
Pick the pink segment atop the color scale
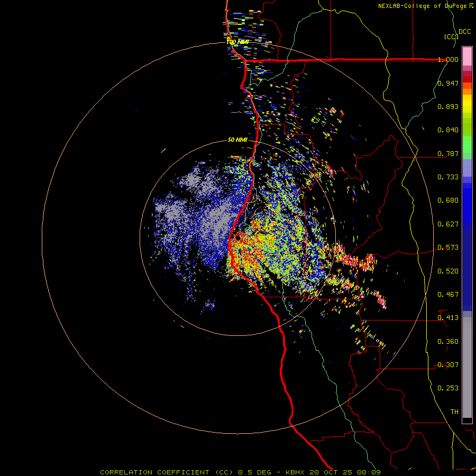(467, 57)
